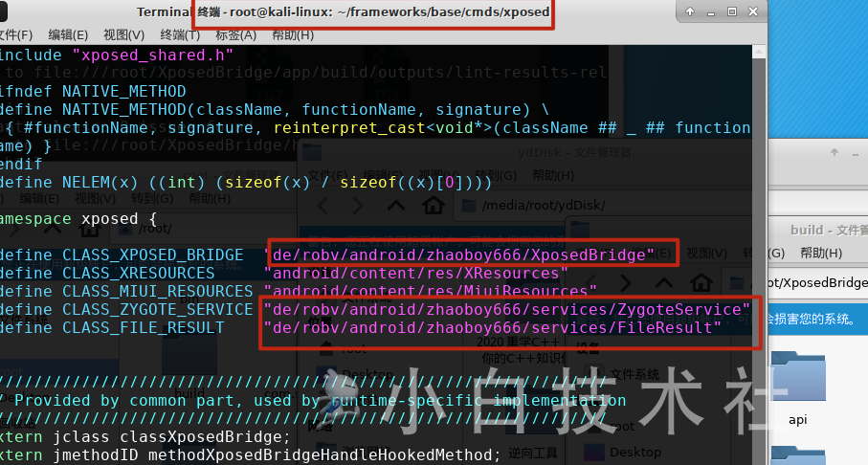Viewport: 868px width, 465px height.
Task: Click the services/ZygoteService string
Action: pyautogui.click(x=507, y=309)
